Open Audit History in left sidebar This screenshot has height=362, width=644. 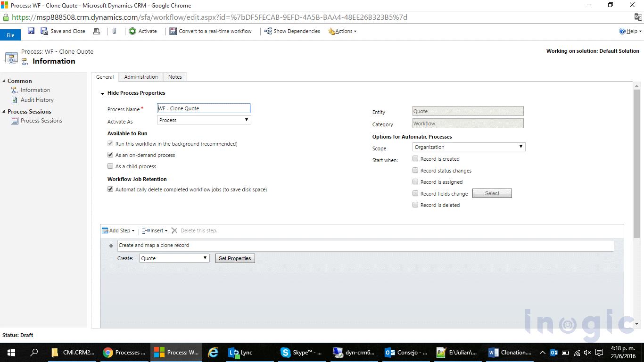coord(37,100)
